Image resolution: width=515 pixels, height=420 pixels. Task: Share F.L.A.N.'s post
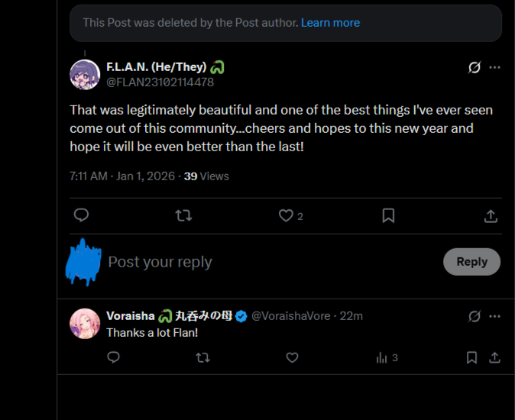click(491, 216)
